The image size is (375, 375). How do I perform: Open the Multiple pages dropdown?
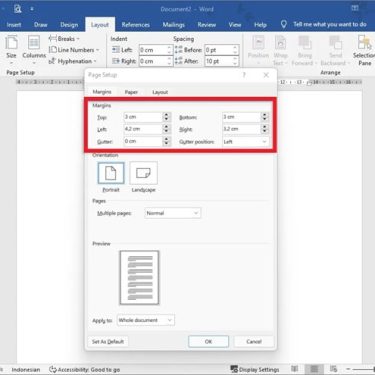point(173,213)
